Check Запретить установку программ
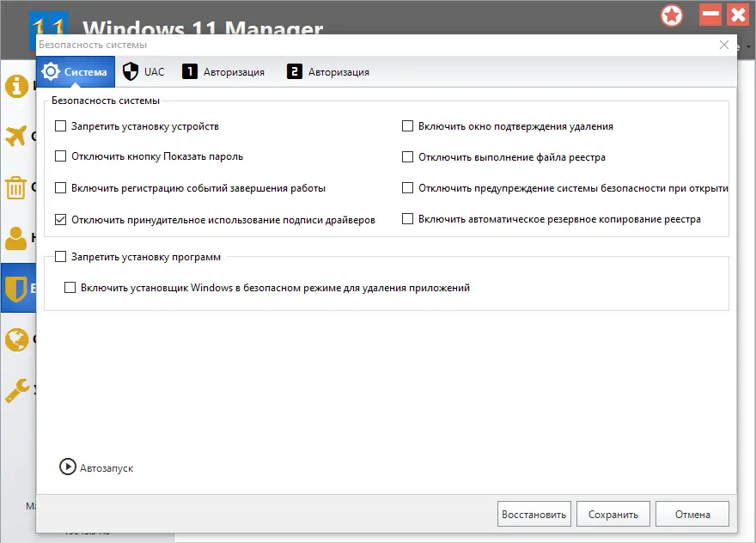The image size is (756, 543). [61, 256]
